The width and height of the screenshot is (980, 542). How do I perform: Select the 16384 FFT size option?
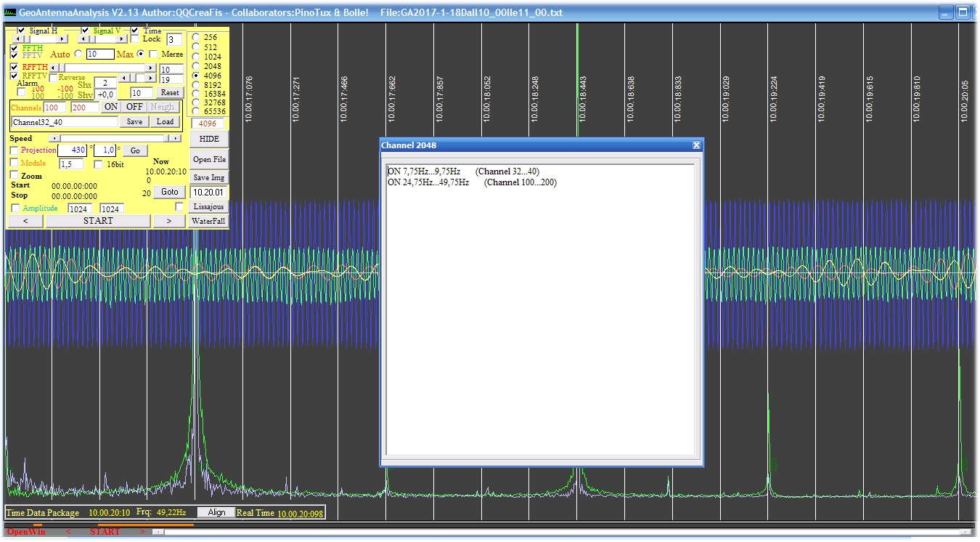pyautogui.click(x=196, y=94)
